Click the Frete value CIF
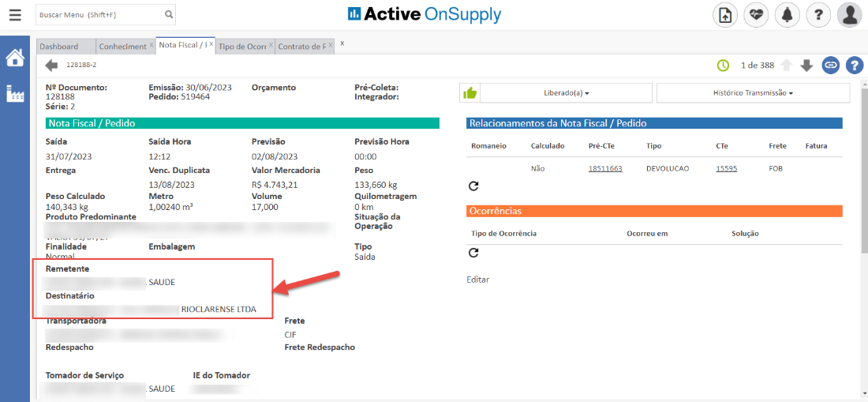 (290, 334)
